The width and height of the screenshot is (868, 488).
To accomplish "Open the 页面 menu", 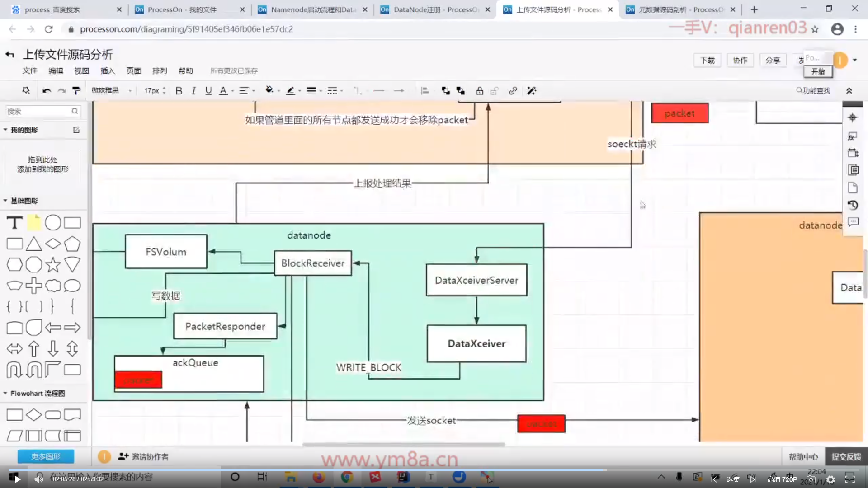I will [x=134, y=71].
